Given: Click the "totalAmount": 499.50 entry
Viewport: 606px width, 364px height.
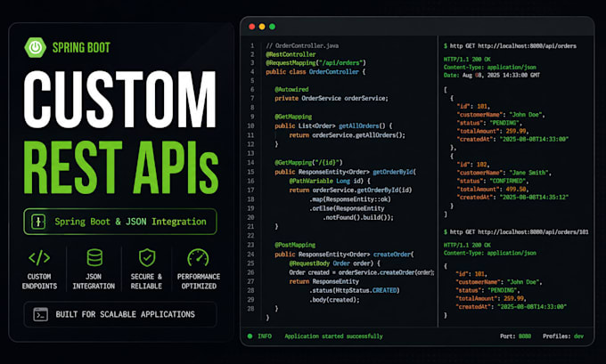Looking at the screenshot, I should 492,190.
